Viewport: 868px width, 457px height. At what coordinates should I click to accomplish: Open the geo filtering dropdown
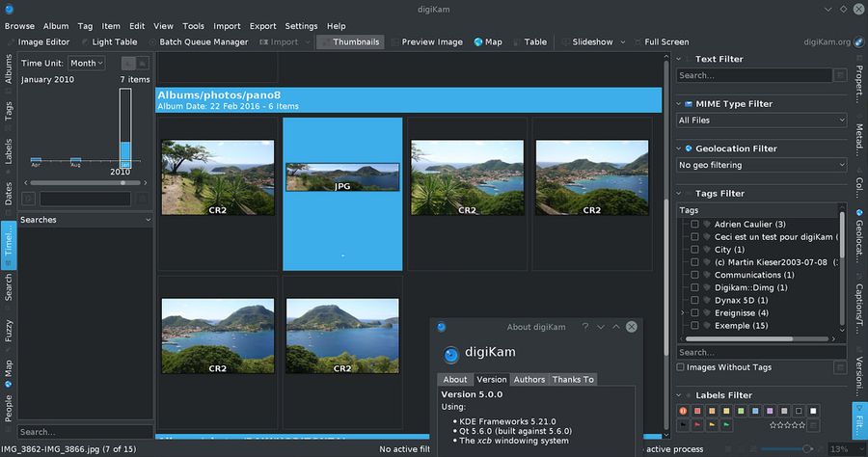[x=762, y=165]
